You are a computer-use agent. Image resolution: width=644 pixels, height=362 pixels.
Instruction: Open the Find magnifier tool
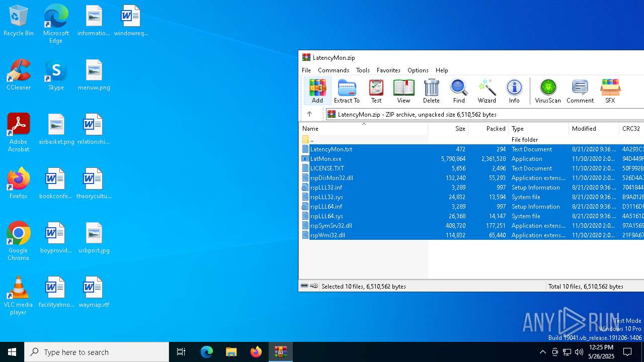459,91
